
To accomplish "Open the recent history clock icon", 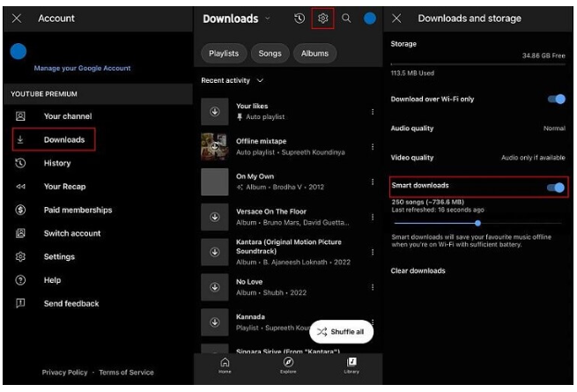I will (300, 18).
